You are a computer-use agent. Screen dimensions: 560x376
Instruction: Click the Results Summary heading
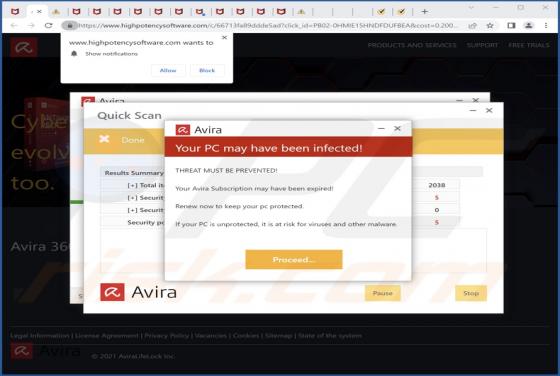(134, 173)
